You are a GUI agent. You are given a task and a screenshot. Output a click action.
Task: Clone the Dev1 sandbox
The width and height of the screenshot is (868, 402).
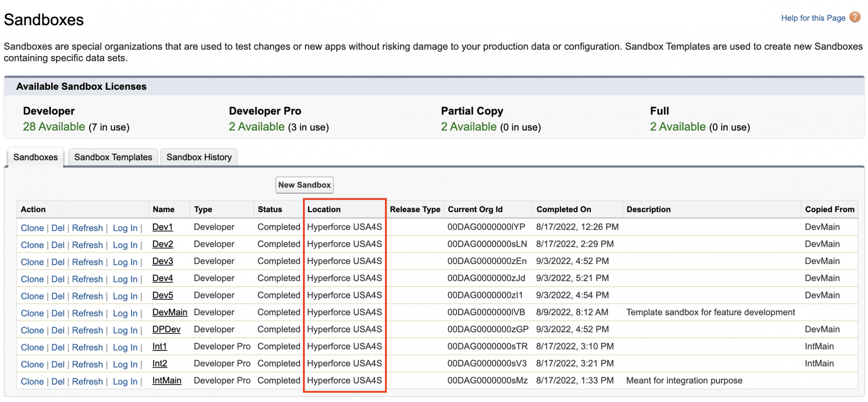point(32,228)
